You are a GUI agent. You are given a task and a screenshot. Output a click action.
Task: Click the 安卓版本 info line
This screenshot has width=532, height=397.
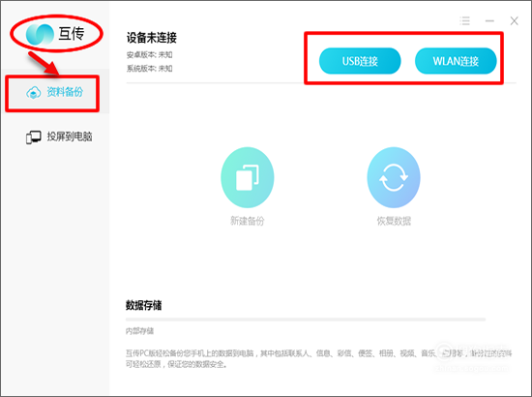pyautogui.click(x=150, y=54)
